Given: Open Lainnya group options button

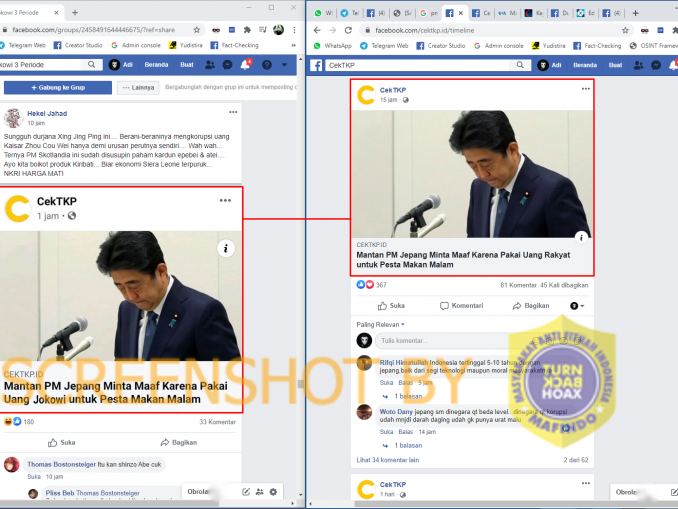Looking at the screenshot, I should [138, 87].
